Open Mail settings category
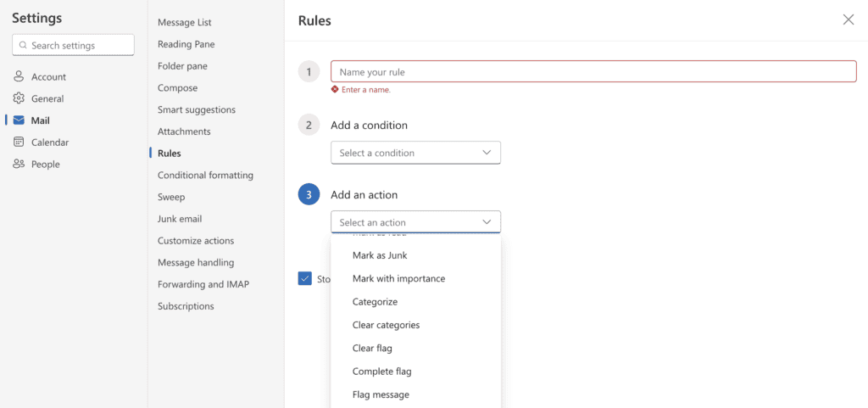The width and height of the screenshot is (868, 408). [x=41, y=120]
